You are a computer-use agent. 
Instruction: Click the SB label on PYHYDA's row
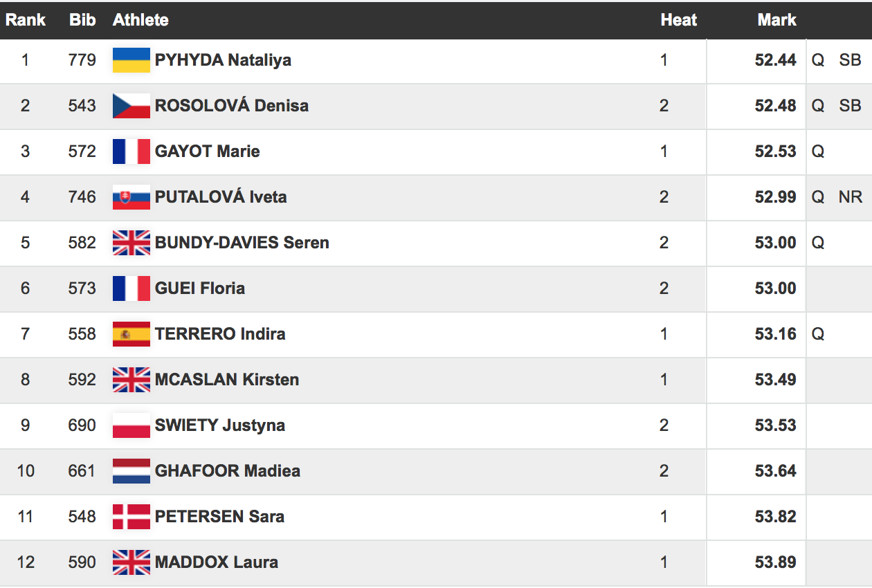[x=850, y=60]
